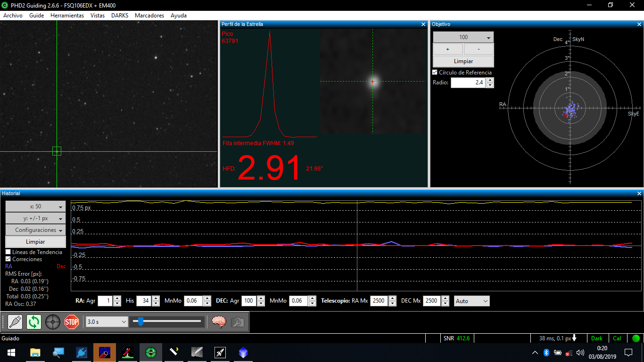
Task: Click Limpiar in the Historial panel
Action: click(35, 242)
